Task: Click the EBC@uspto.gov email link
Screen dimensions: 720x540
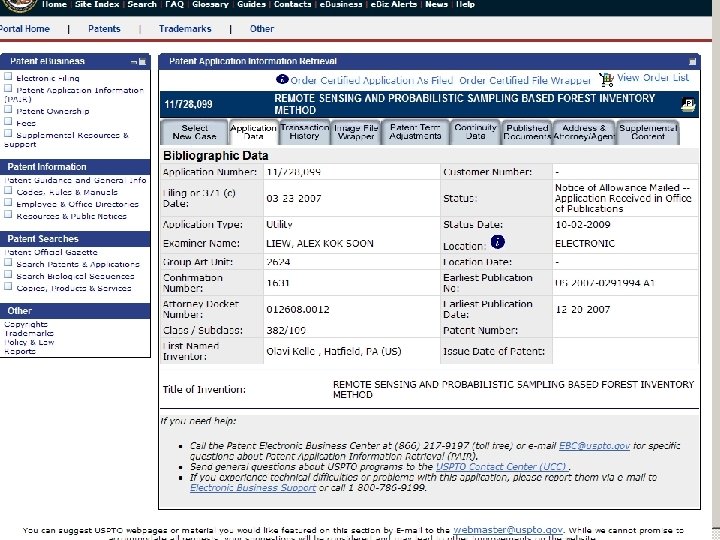Action: pos(594,446)
